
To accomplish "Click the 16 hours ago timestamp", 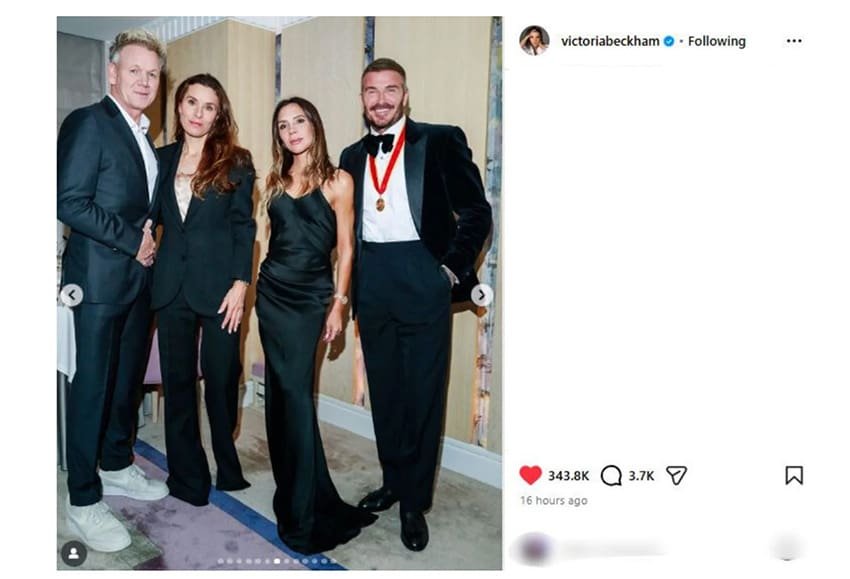I will click(553, 500).
